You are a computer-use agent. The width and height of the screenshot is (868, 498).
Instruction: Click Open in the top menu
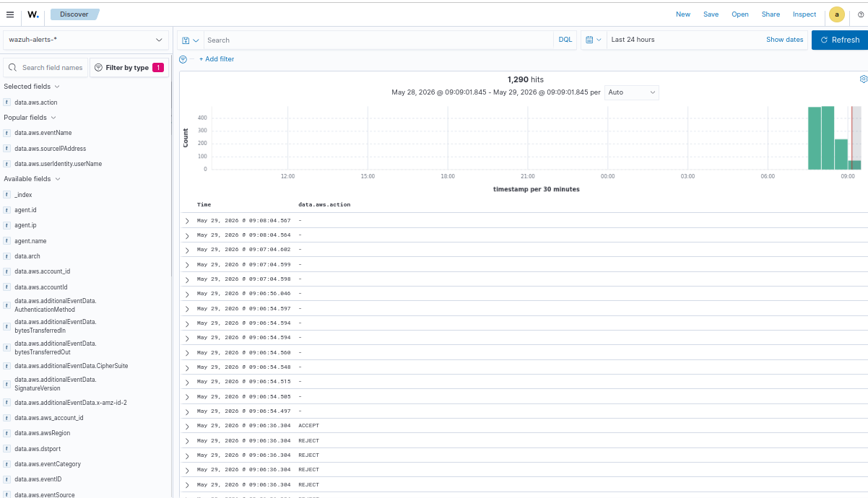coord(740,14)
